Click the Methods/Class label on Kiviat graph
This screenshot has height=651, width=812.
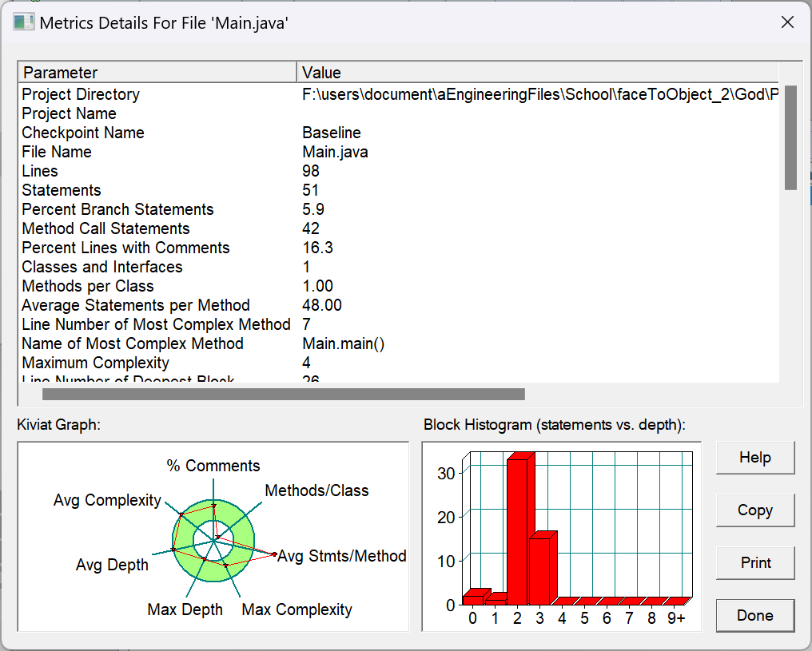coord(317,490)
